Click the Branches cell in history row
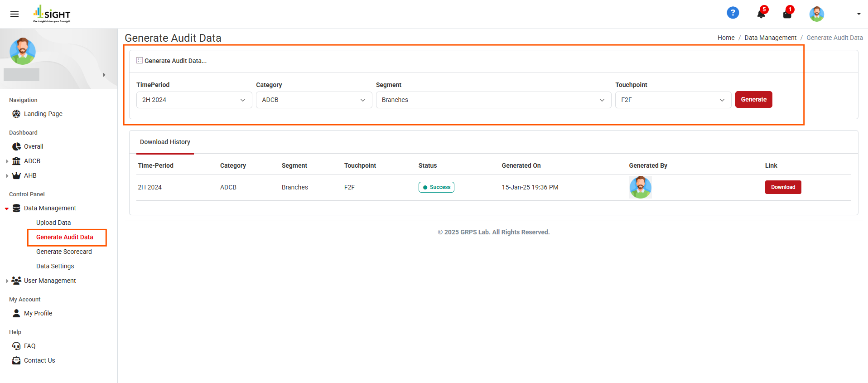868x383 pixels. [x=294, y=187]
